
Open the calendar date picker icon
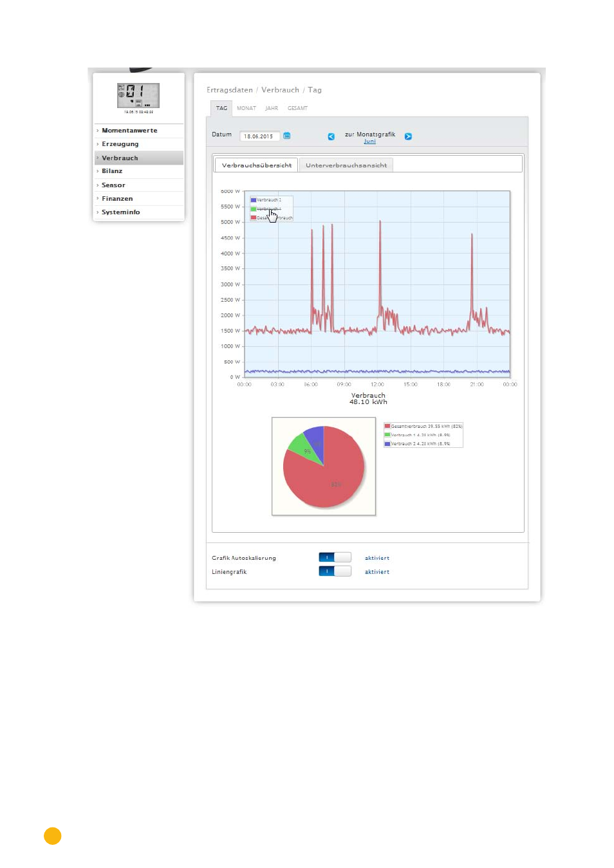(x=287, y=136)
